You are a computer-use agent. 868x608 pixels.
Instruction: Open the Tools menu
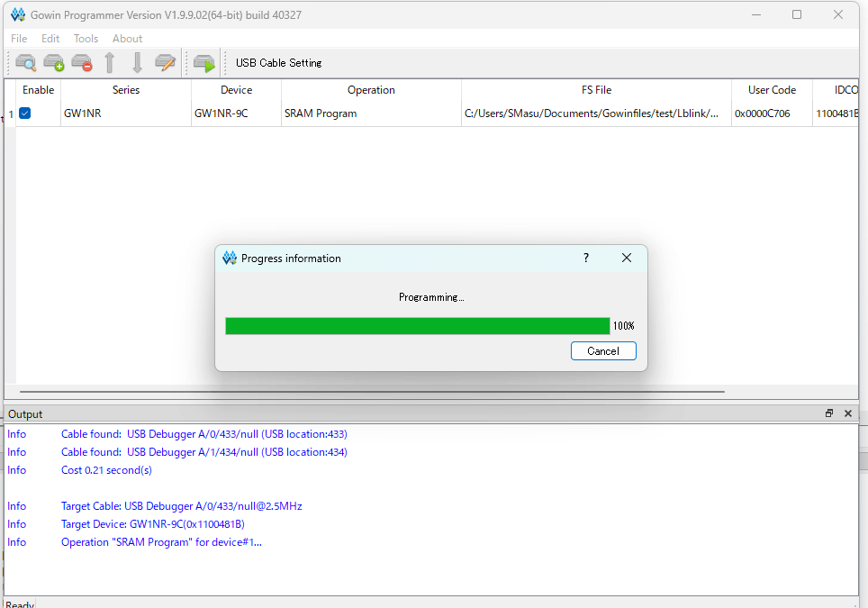point(86,38)
